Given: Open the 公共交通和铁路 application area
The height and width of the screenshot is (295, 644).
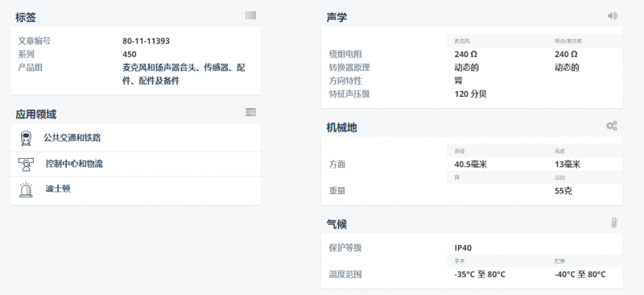Looking at the screenshot, I should click(x=135, y=137).
